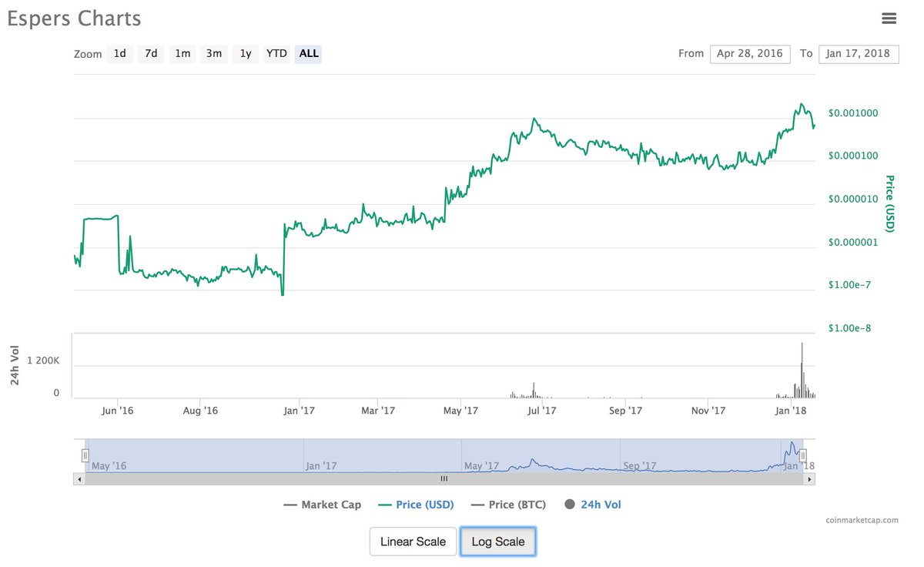Viewport: 924px width, 567px height.
Task: Click the navigator scrollbar right arrow
Action: tap(809, 479)
